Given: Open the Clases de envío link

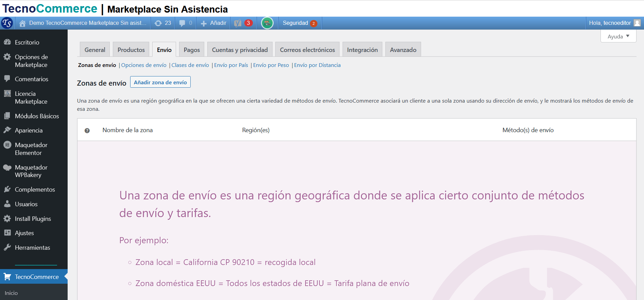Looking at the screenshot, I should coord(190,65).
